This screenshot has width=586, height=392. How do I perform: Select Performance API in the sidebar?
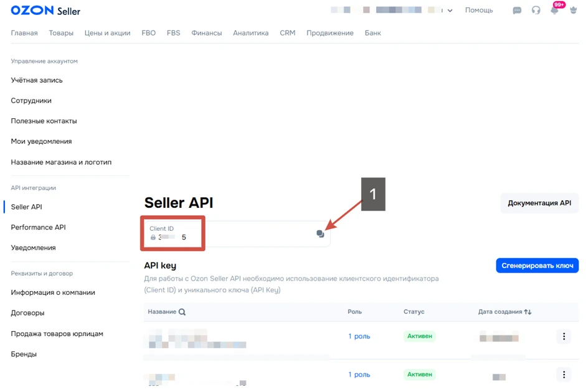tap(38, 227)
